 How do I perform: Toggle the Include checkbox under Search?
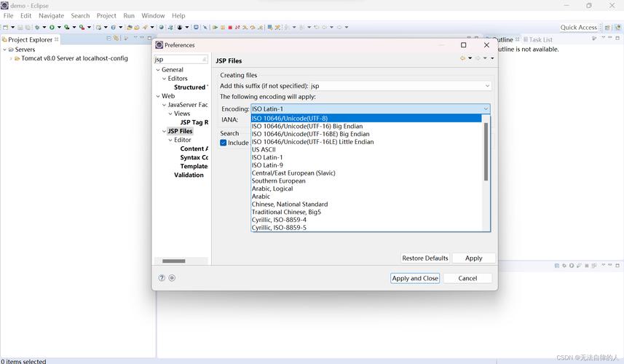pos(224,143)
